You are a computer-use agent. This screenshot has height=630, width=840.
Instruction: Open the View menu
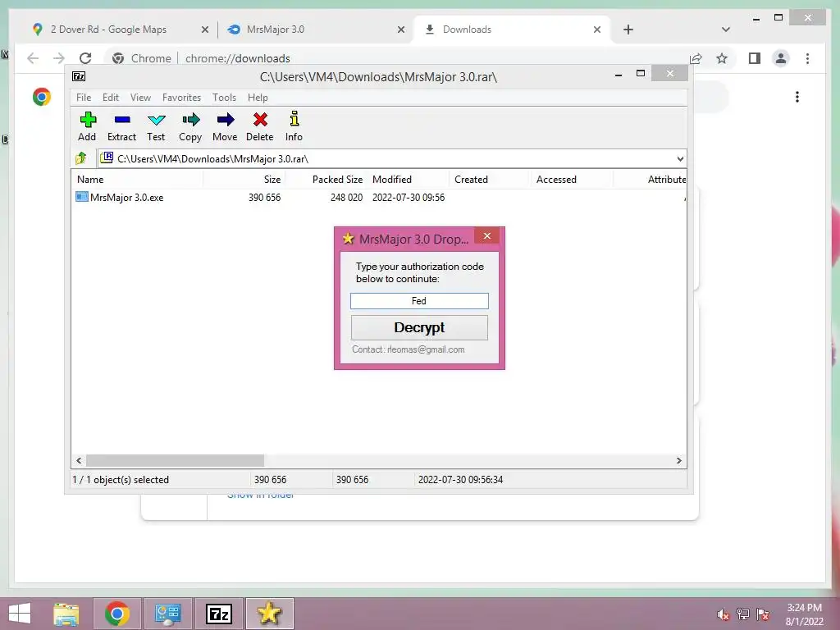pos(140,98)
